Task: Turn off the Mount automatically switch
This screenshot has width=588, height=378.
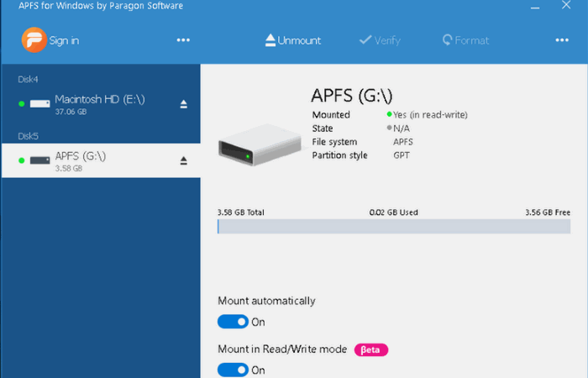Action: click(233, 322)
